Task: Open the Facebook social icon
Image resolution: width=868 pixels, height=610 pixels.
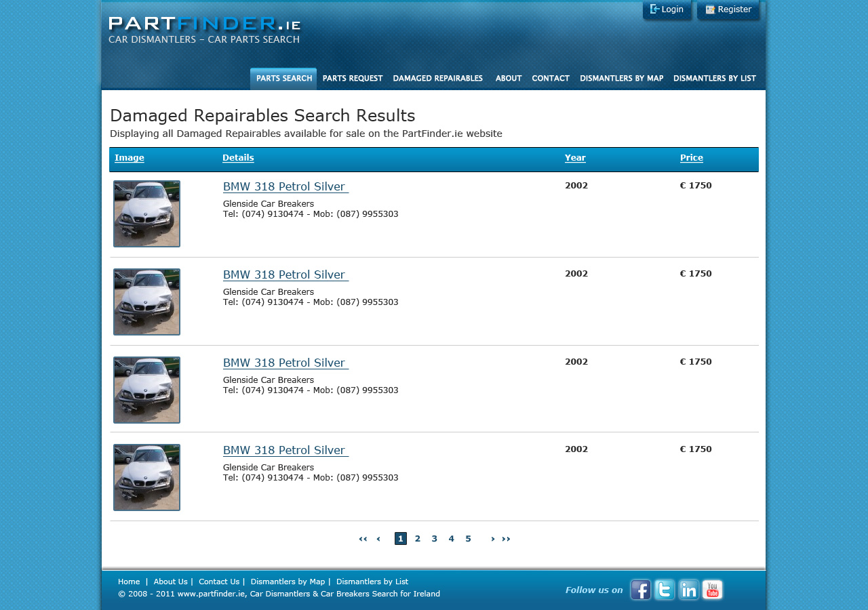Action: click(x=640, y=590)
